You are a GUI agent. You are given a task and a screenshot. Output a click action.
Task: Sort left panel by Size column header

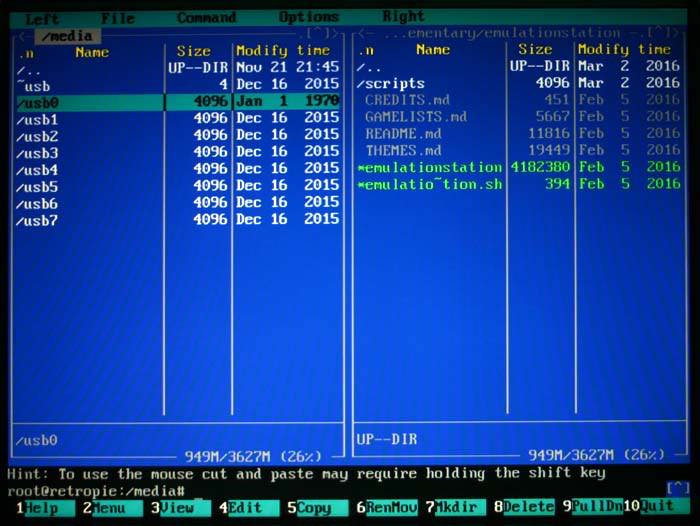pyautogui.click(x=193, y=51)
